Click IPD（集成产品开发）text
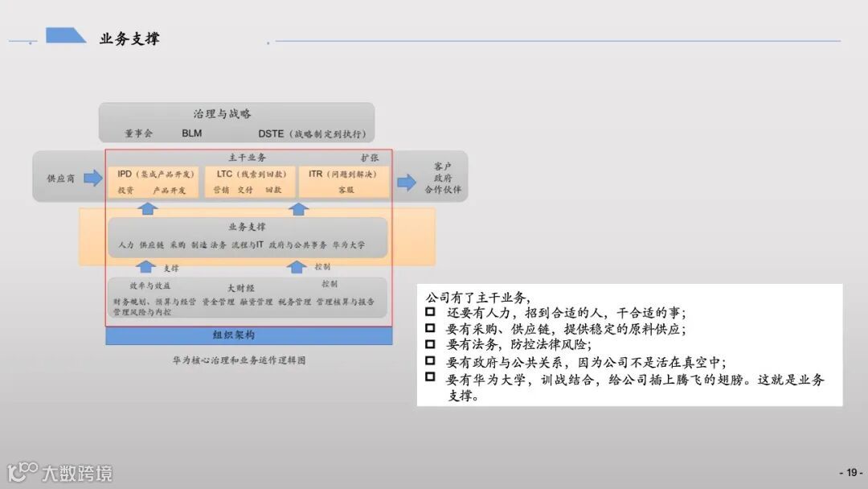 156,174
